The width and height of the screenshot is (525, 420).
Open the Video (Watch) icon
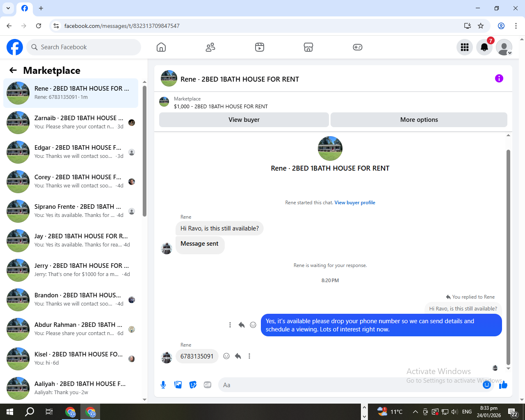click(x=260, y=47)
